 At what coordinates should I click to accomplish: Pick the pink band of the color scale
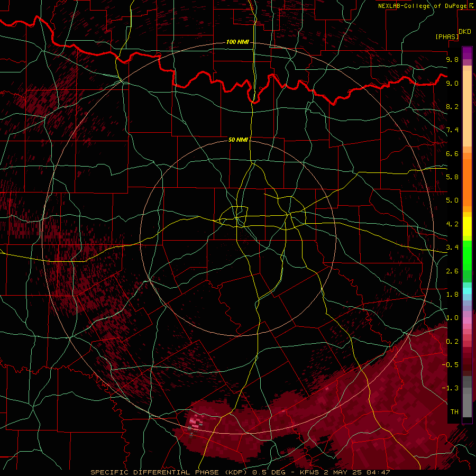467,321
